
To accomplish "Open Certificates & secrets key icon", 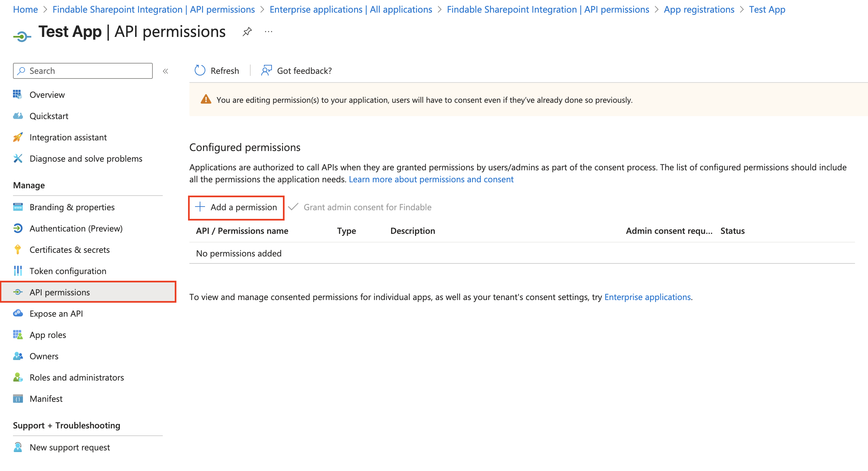I will 18,249.
